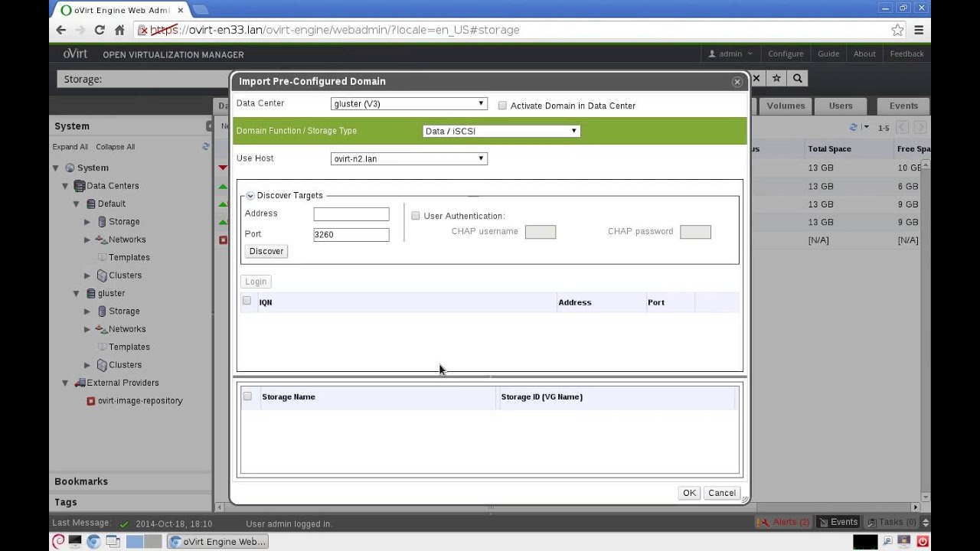The width and height of the screenshot is (980, 551).
Task: Click the search magnifier icon
Action: coord(797,78)
